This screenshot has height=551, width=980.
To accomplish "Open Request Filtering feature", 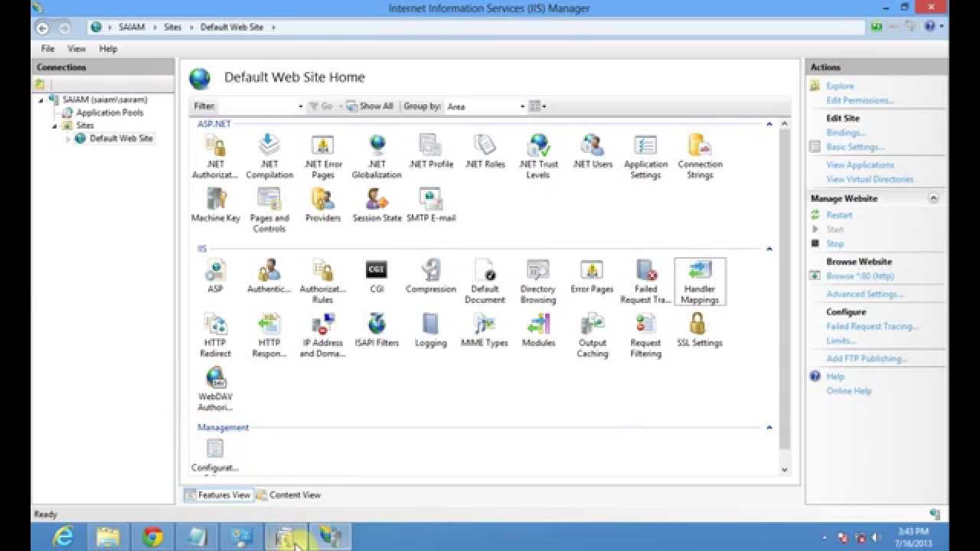I will click(x=645, y=334).
